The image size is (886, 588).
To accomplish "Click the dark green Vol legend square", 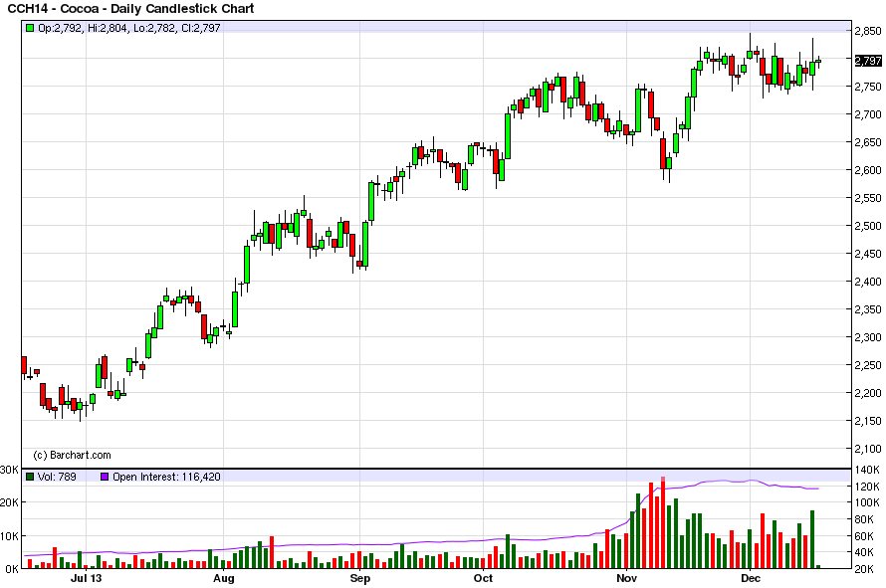I will pyautogui.click(x=30, y=477).
